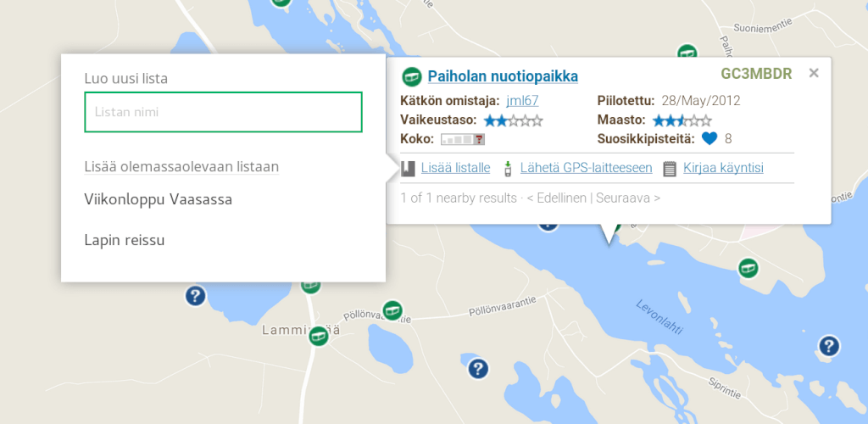Open the Paiholan nuotiopaikka cache page
The width and height of the screenshot is (868, 424).
[503, 76]
